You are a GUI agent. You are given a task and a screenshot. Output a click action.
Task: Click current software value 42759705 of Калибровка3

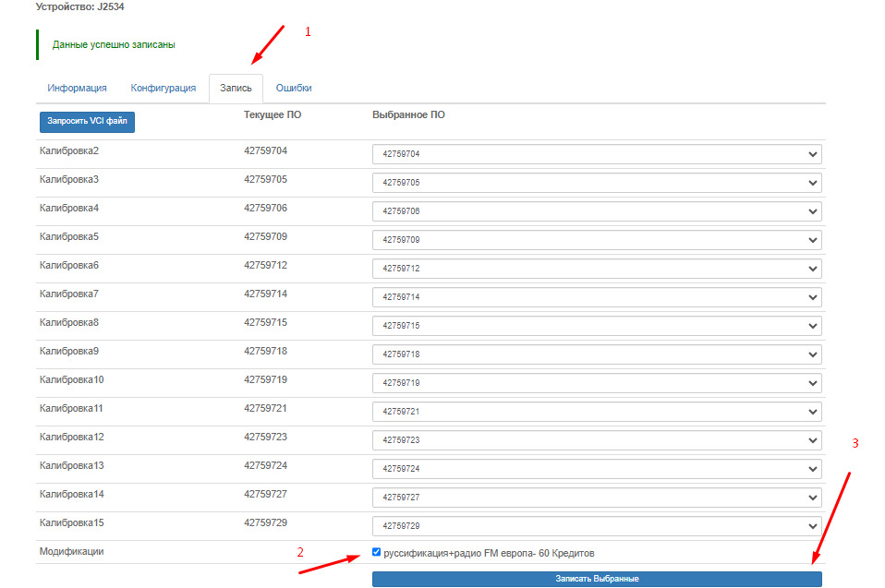(265, 180)
